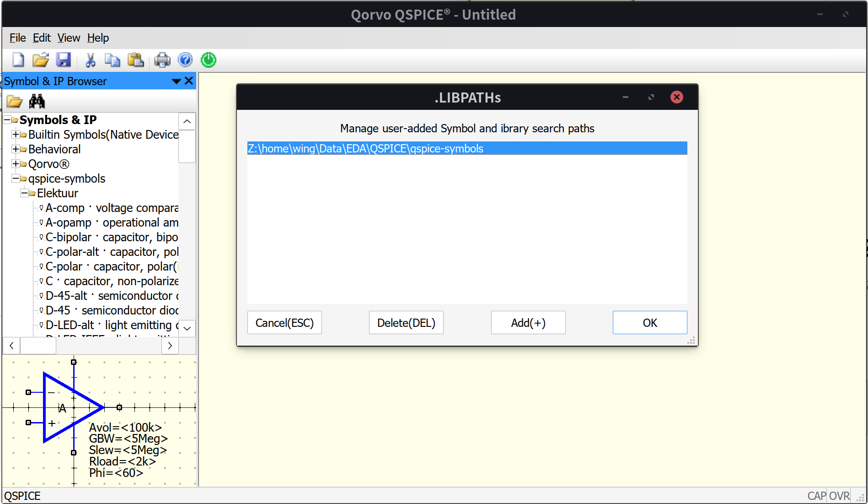This screenshot has width=868, height=504.
Task: Click the tree scroll-up arrow
Action: (x=187, y=121)
